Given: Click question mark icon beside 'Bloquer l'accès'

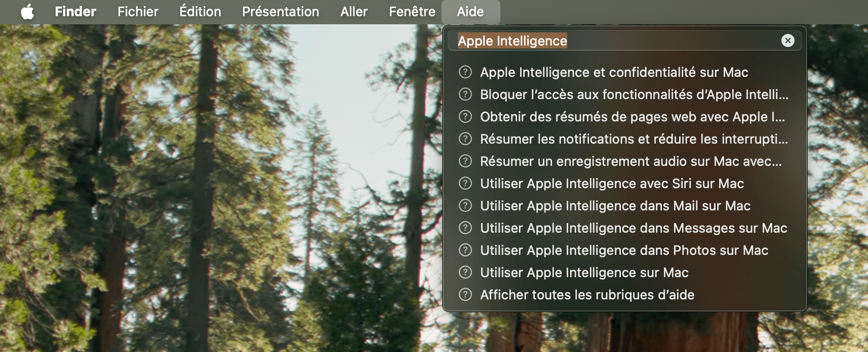Looking at the screenshot, I should coord(465,94).
